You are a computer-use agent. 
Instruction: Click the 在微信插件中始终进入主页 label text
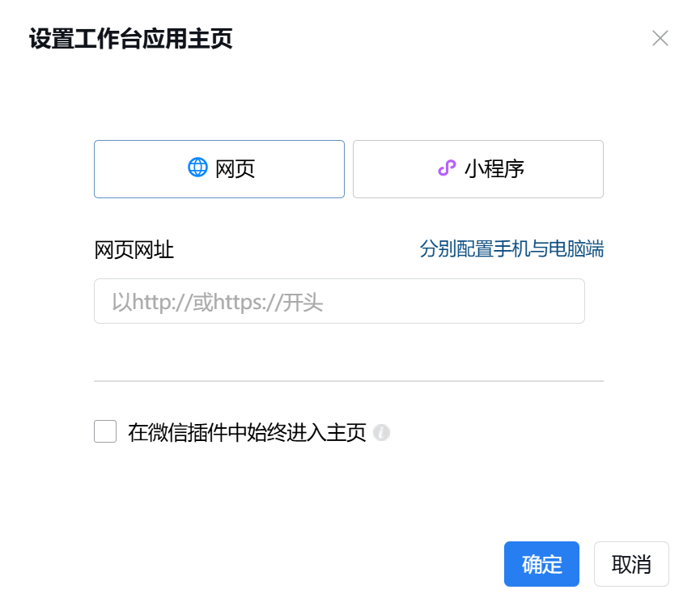tap(247, 433)
